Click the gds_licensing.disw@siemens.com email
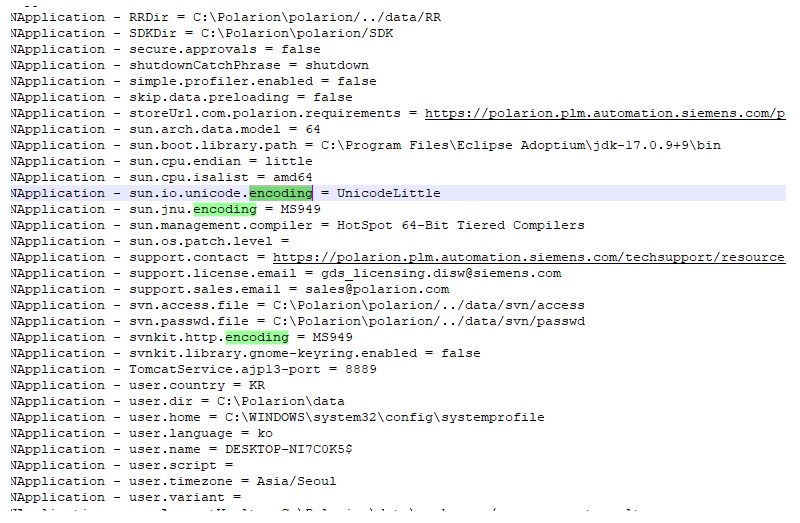800x523 pixels. click(440, 273)
